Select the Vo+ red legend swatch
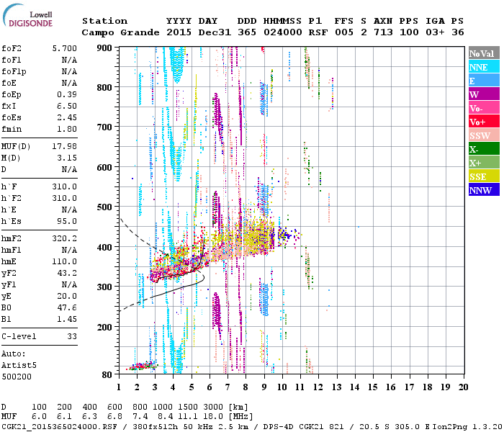Screen dimensions: 504x432 [x=484, y=122]
